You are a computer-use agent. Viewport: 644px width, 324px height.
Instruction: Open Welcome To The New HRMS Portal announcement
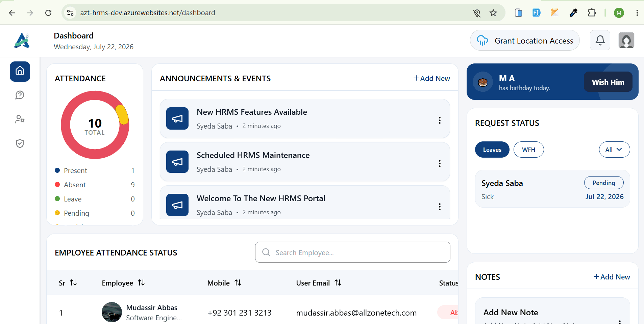click(x=305, y=202)
